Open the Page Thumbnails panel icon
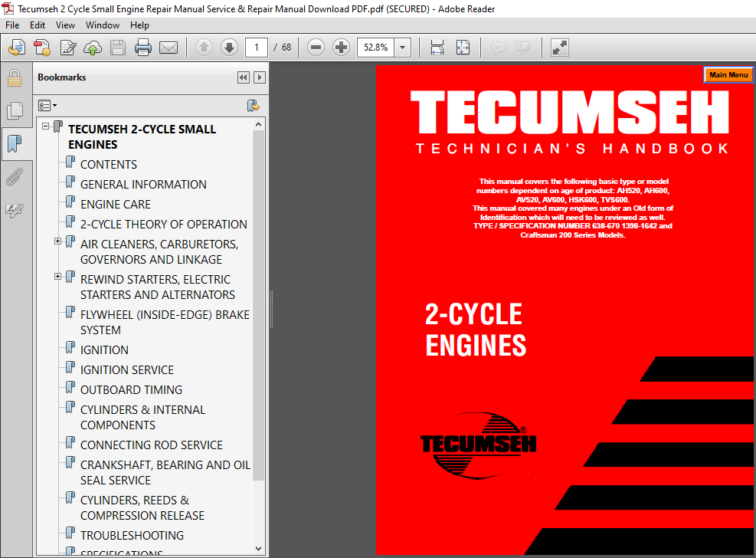 15,110
